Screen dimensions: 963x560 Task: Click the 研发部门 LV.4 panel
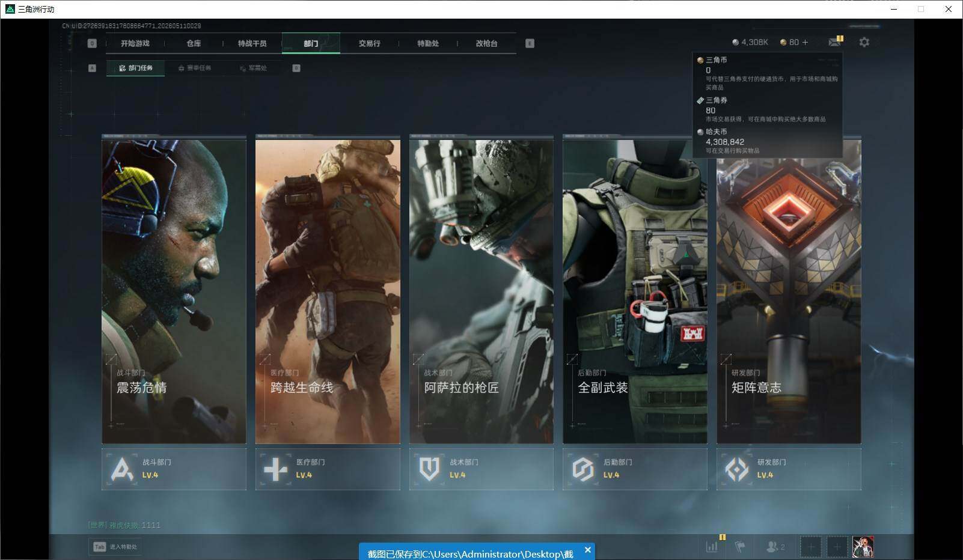789,469
